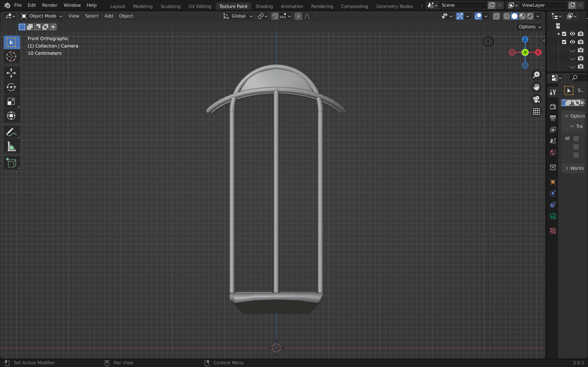Viewport: 588px width, 367px height.
Task: Choose the Add Cube tool
Action: pyautogui.click(x=11, y=163)
